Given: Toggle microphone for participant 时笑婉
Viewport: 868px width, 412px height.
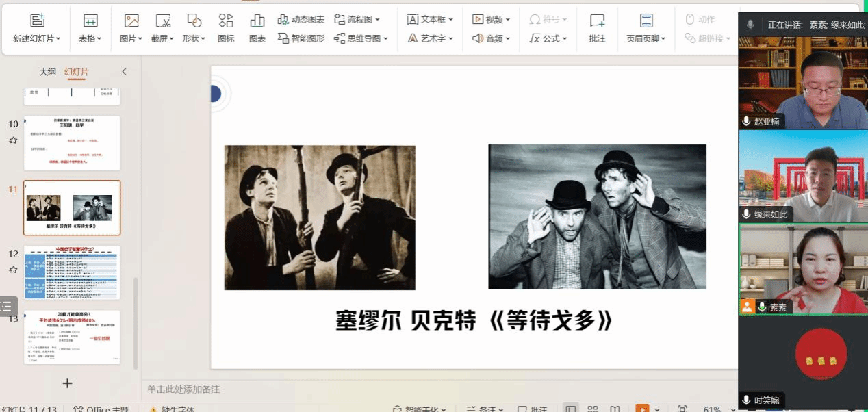Looking at the screenshot, I should [747, 400].
